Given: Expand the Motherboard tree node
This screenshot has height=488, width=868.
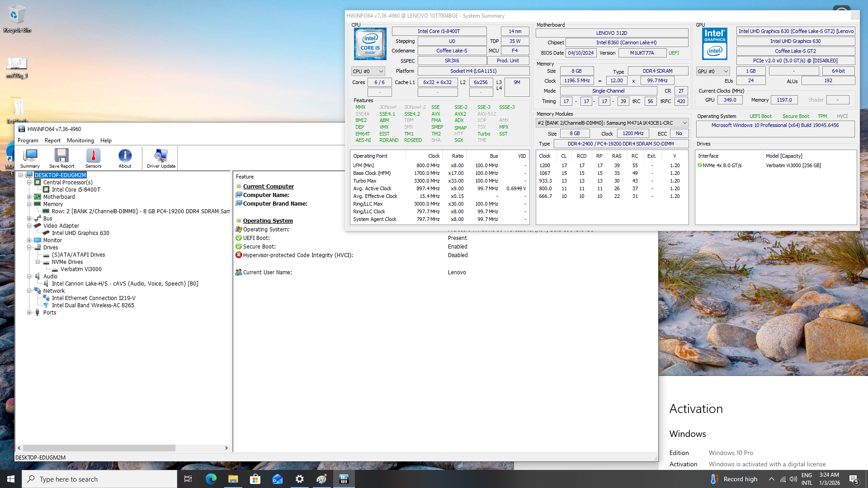Looking at the screenshot, I should coord(29,197).
